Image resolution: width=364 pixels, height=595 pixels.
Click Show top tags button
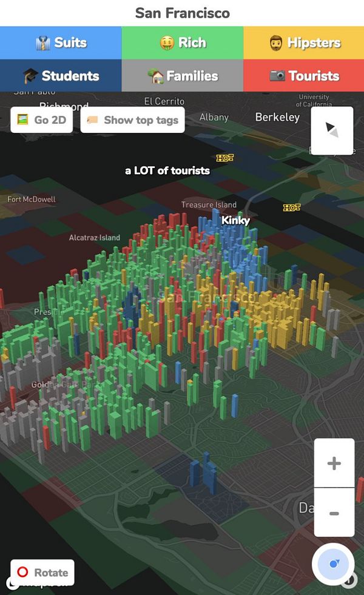click(x=132, y=120)
